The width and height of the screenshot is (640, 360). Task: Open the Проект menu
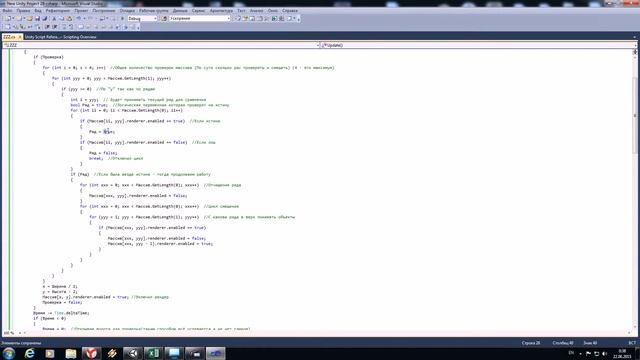click(x=81, y=11)
